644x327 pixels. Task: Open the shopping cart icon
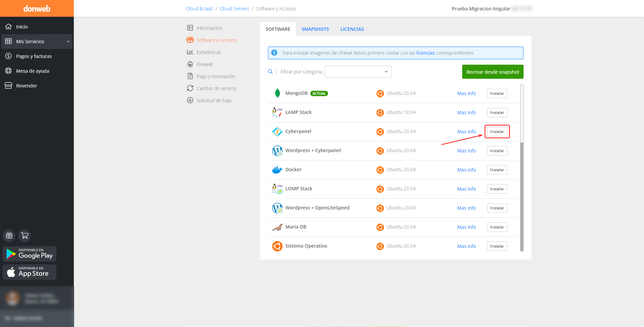tap(24, 236)
